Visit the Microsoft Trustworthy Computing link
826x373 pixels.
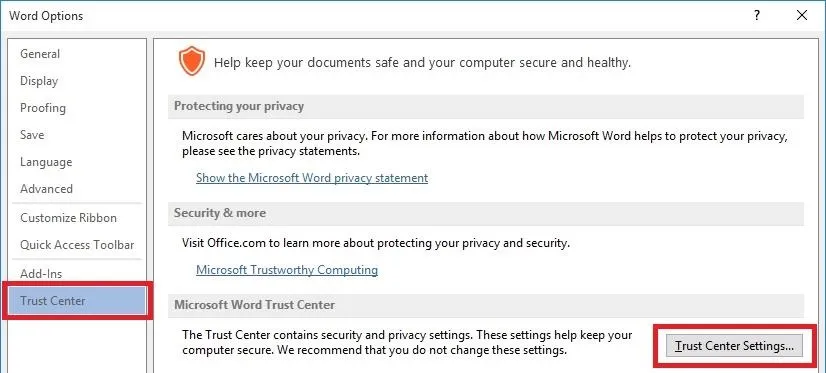click(x=287, y=270)
